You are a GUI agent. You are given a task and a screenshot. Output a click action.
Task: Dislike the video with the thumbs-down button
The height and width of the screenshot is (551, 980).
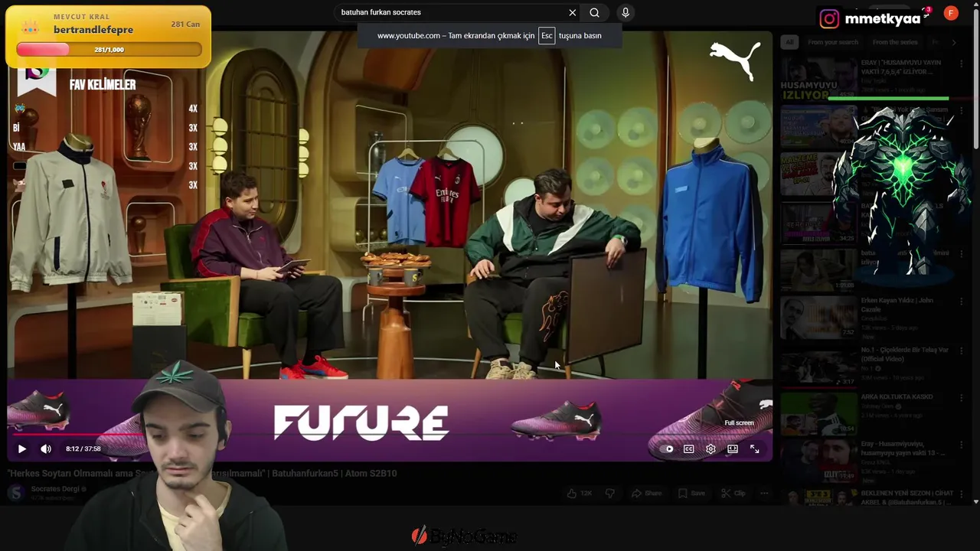pyautogui.click(x=610, y=494)
